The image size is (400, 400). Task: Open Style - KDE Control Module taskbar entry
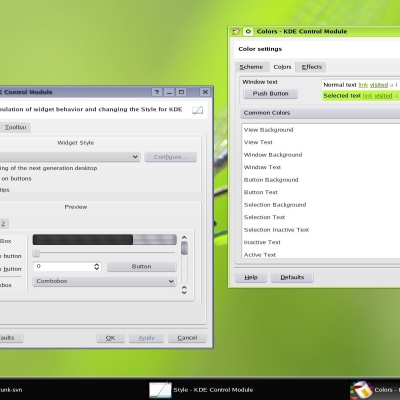point(201,390)
